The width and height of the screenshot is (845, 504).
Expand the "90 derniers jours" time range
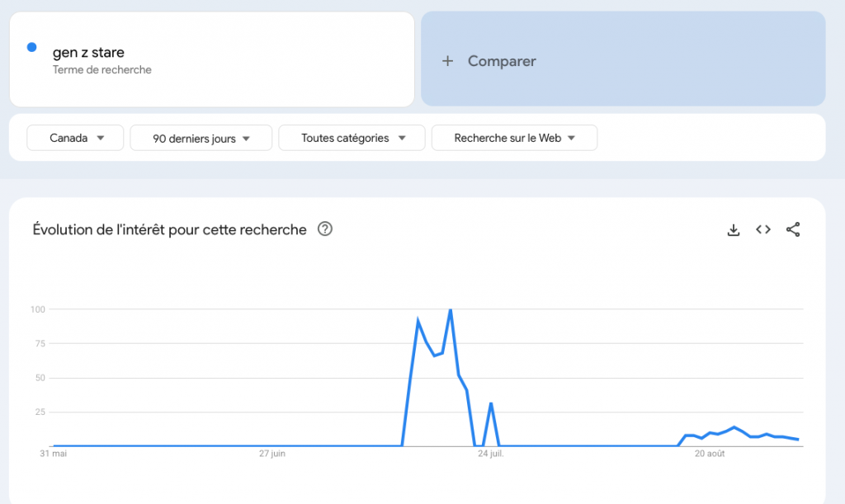(x=201, y=139)
